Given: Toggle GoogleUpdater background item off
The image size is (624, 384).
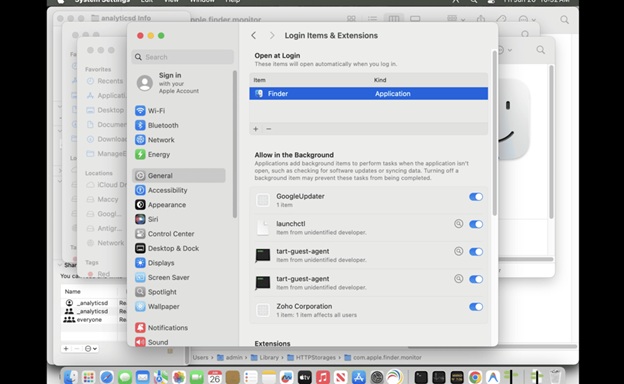Looking at the screenshot, I should [476, 197].
